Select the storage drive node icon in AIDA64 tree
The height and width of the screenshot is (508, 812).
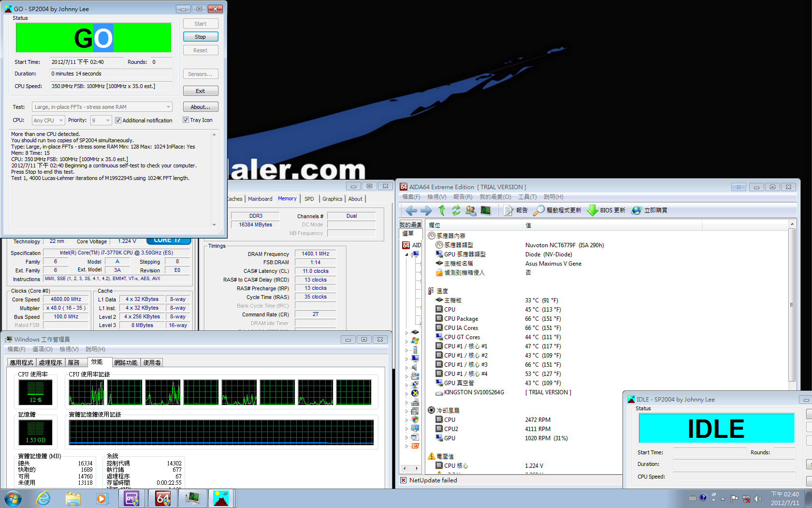415,375
